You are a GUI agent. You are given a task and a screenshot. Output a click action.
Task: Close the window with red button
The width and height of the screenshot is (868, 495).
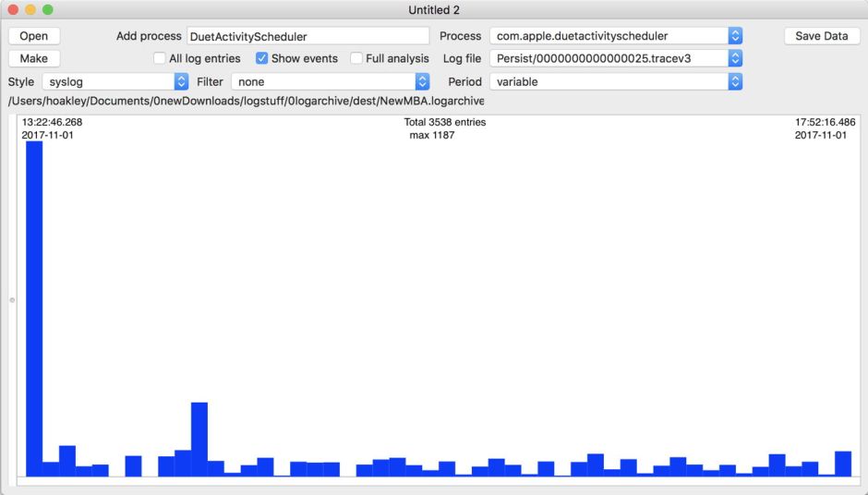(x=13, y=10)
